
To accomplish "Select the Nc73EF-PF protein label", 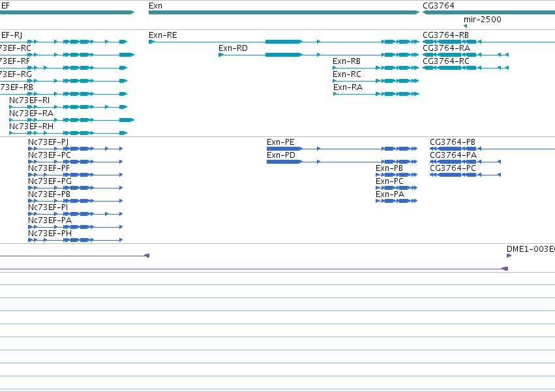I will pyautogui.click(x=49, y=168).
